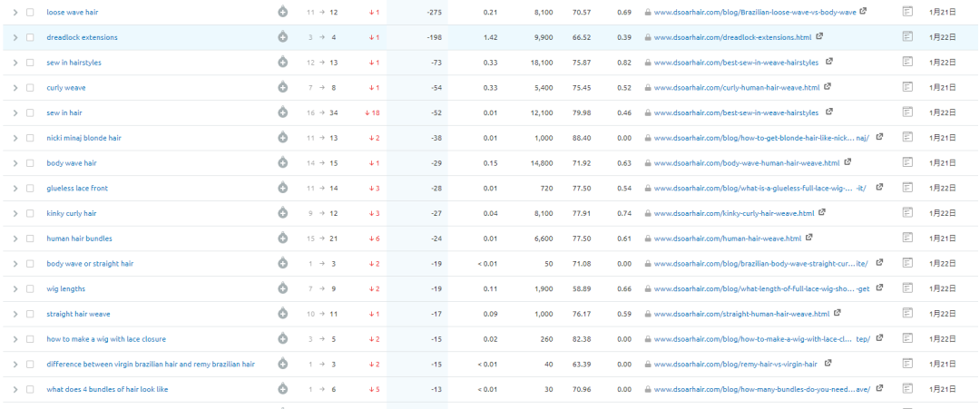Check the glueless lace front row
This screenshot has height=409, width=980.
30,188
